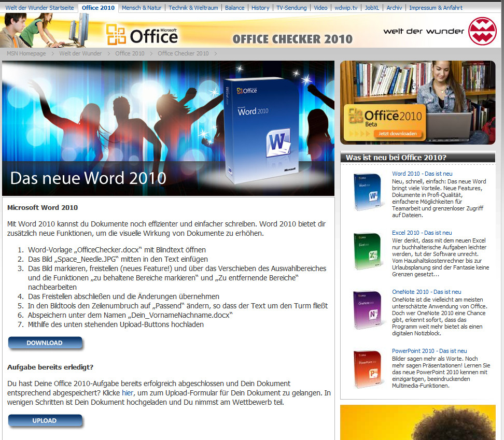Click the OFFICE CHECKER 2010 banner title
Image resolution: width=504 pixels, height=440 pixels.
click(292, 39)
